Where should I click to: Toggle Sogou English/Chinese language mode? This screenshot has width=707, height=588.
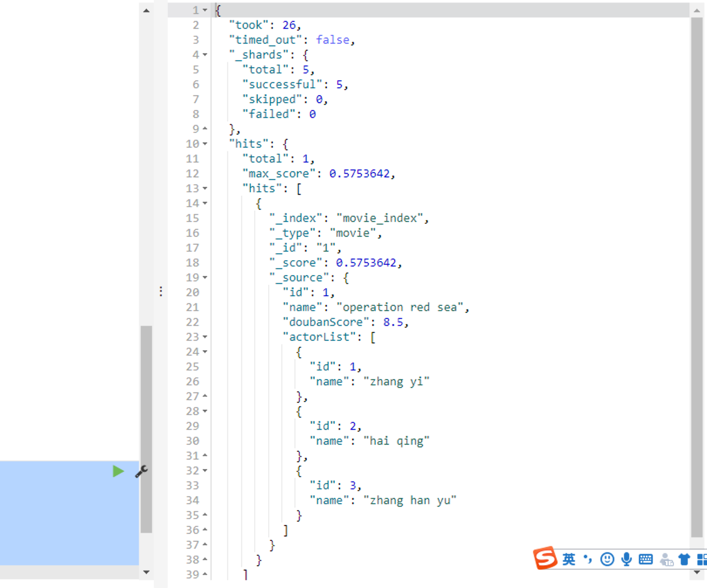tap(568, 559)
